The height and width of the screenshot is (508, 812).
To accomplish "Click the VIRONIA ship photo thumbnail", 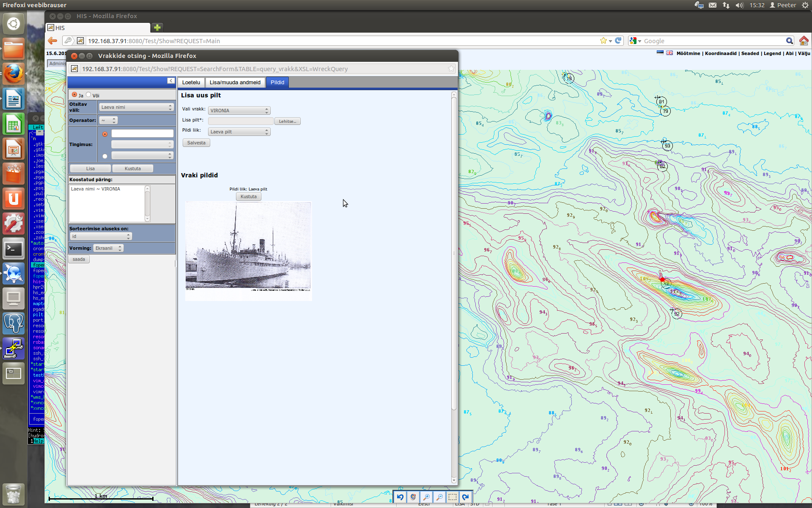I will click(x=248, y=251).
